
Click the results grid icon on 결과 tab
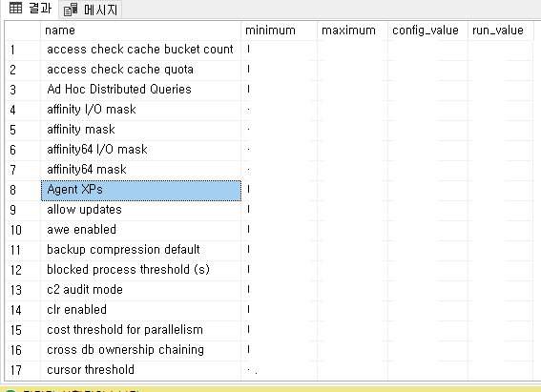tap(15, 8)
